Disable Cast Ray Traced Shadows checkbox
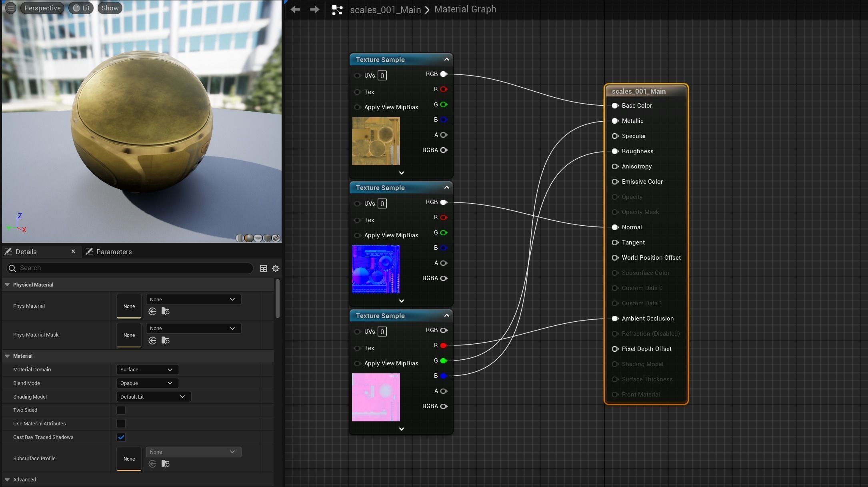This screenshot has height=487, width=868. pos(121,437)
